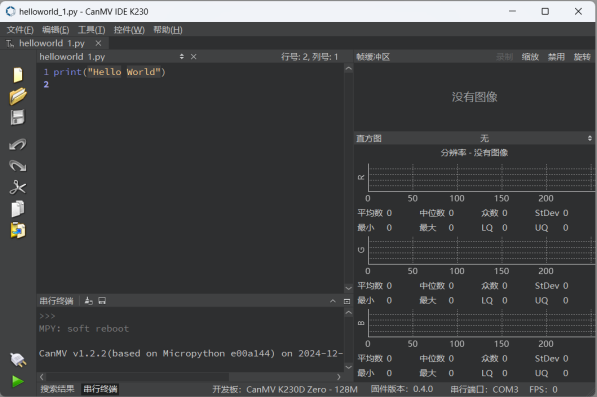The width and height of the screenshot is (597, 397).
Task: Undo the last edit via the sidebar arrow
Action: (x=18, y=144)
